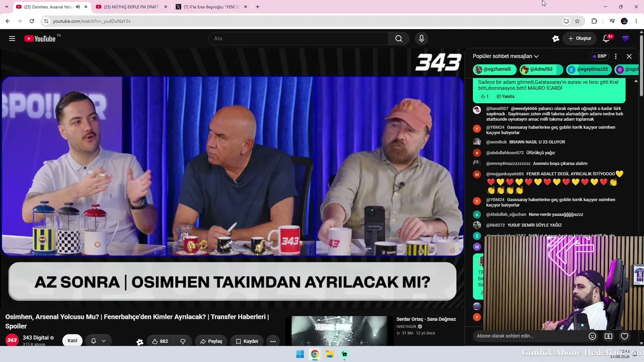Toggle the 343 Digital notification bell
Image resolution: width=644 pixels, height=362 pixels.
click(94, 341)
